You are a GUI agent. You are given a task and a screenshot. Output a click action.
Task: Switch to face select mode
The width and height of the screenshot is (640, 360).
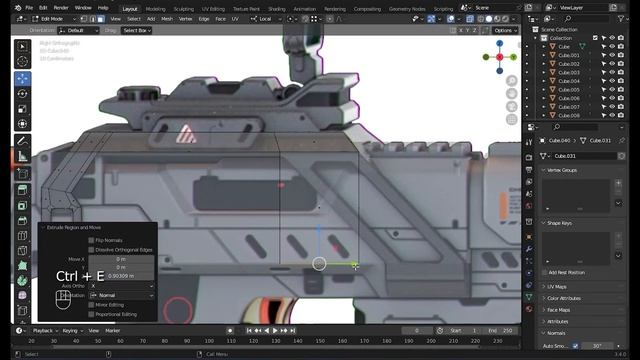pyautogui.click(x=100, y=19)
